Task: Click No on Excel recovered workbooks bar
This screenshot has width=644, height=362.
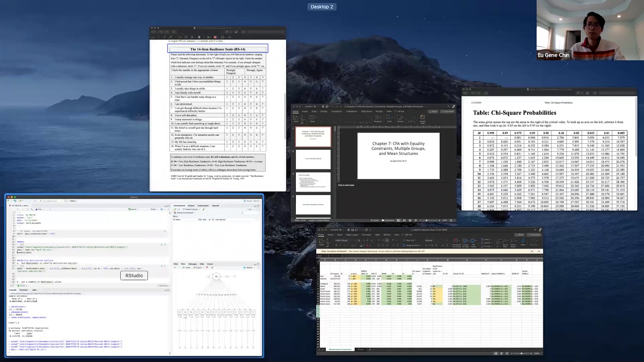Action: point(538,251)
